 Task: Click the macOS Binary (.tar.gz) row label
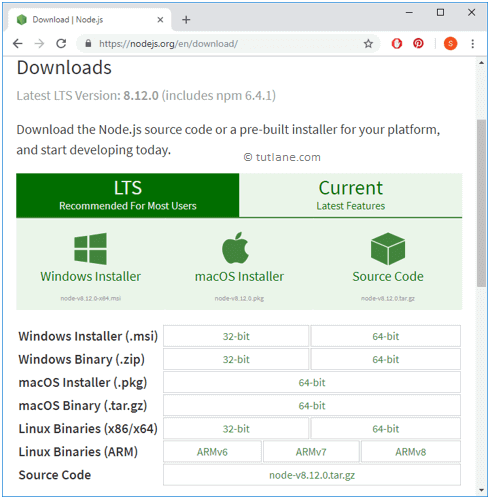coord(83,406)
